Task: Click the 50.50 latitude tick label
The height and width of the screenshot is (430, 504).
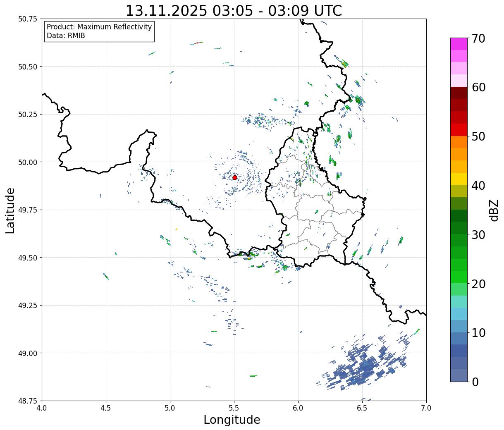Action: click(x=28, y=67)
